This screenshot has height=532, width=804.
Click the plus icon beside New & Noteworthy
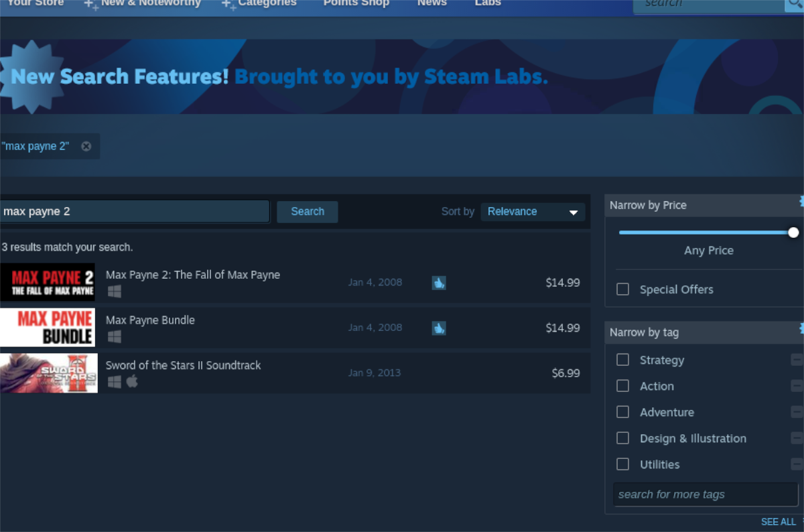tap(91, 5)
